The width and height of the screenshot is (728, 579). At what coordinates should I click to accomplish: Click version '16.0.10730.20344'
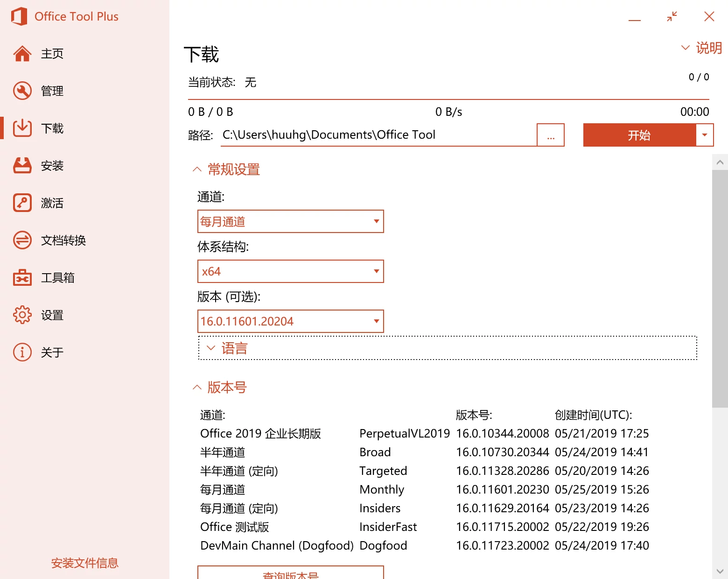click(x=503, y=452)
